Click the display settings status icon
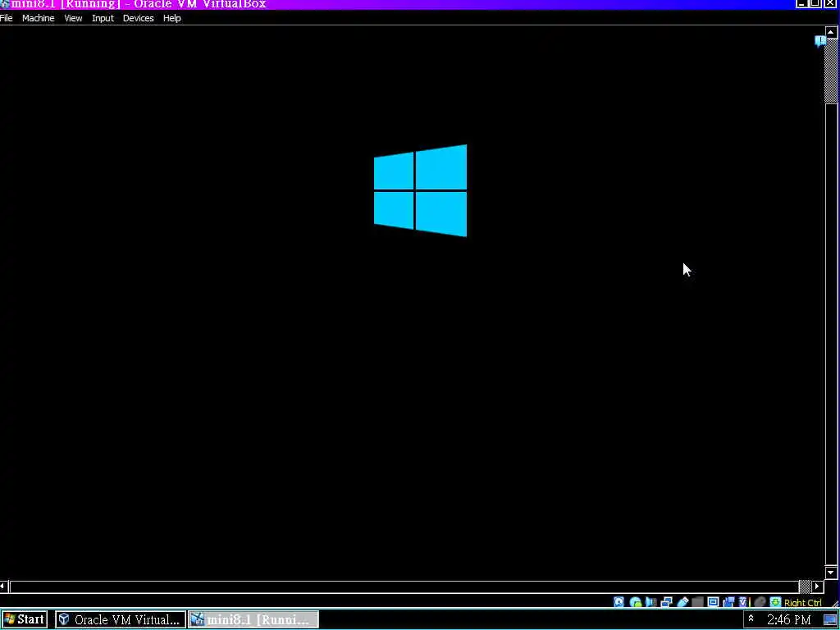The height and width of the screenshot is (630, 840). point(713,602)
